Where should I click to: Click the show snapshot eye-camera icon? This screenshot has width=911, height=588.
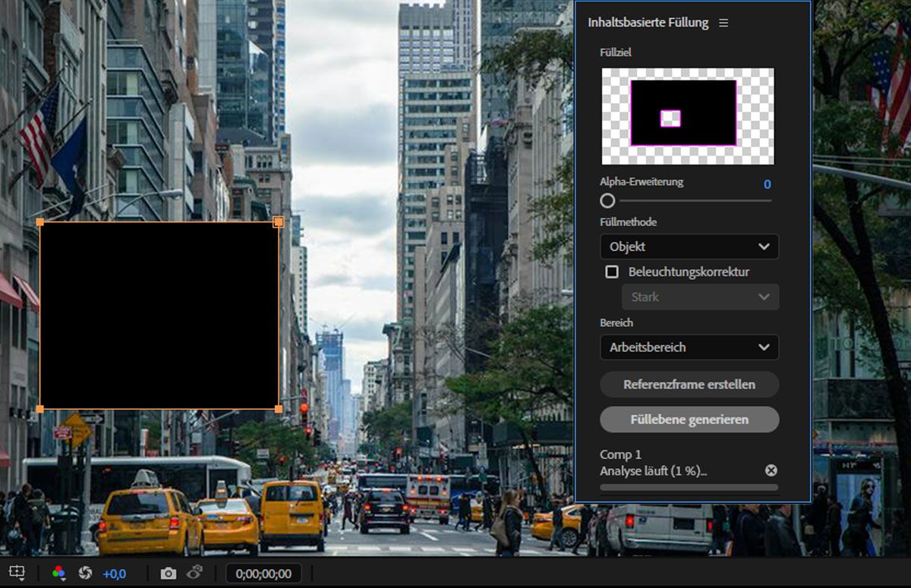pyautogui.click(x=195, y=573)
